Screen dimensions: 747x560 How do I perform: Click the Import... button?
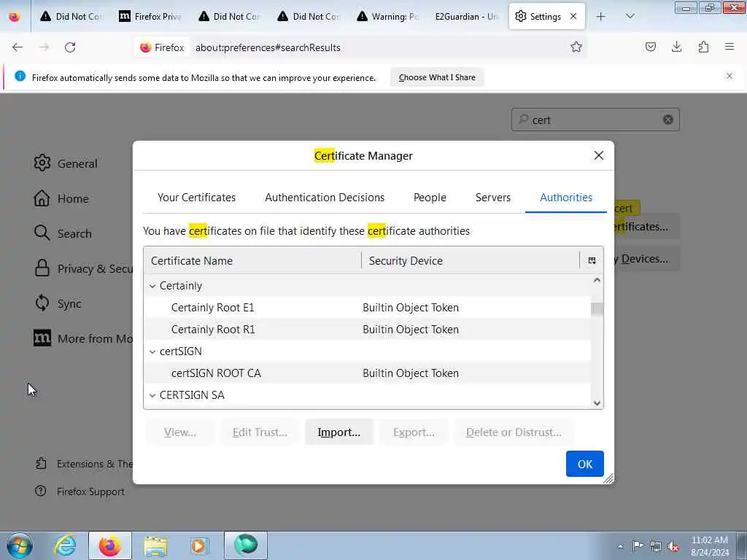point(338,432)
